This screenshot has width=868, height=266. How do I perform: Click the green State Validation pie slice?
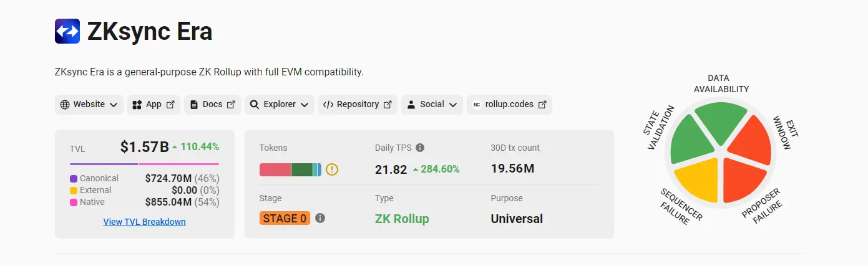(691, 142)
